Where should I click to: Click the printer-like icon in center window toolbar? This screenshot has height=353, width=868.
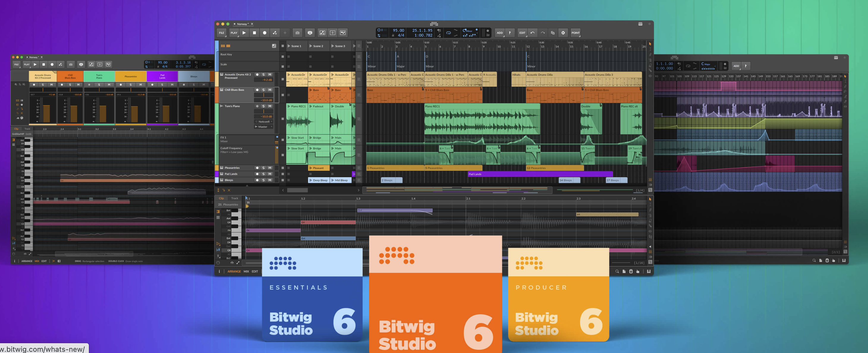coord(310,33)
